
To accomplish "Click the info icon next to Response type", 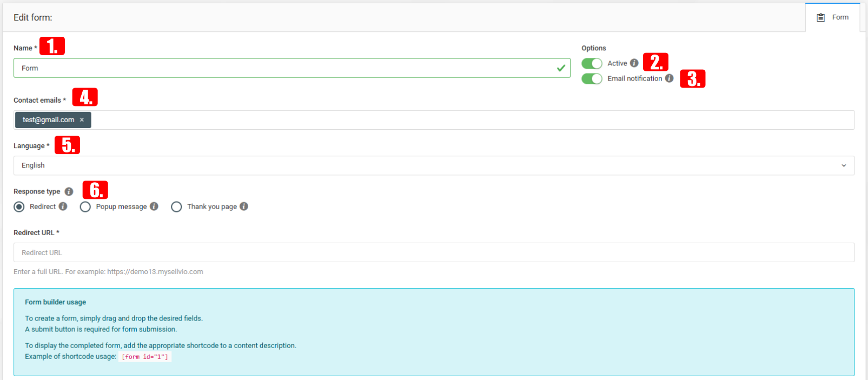I will click(x=69, y=191).
